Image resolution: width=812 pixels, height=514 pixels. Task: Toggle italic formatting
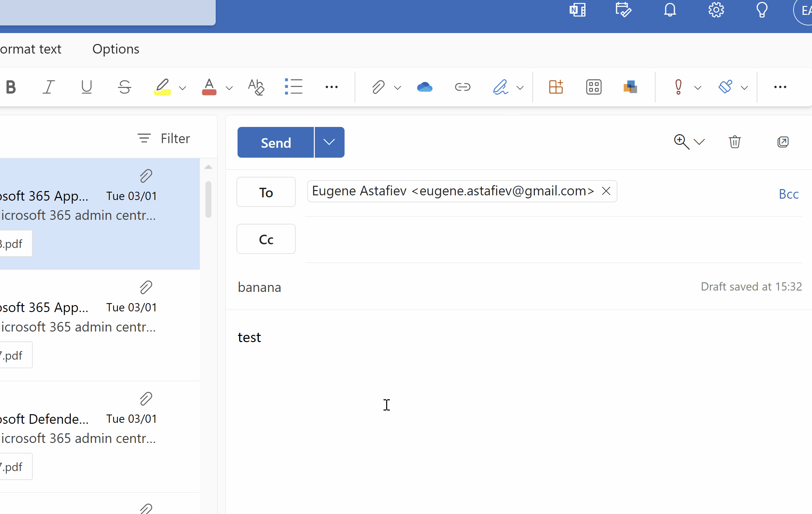48,87
